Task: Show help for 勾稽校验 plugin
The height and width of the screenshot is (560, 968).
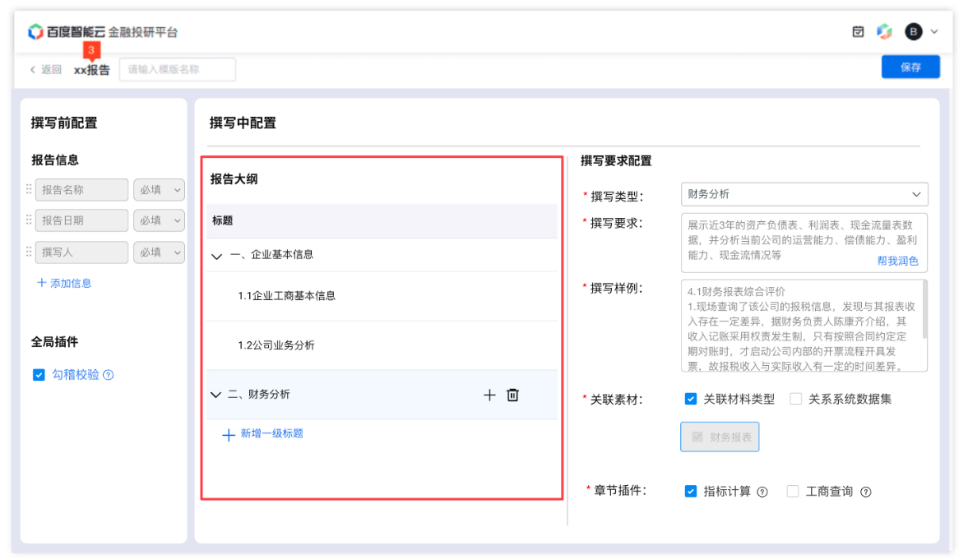Action: click(x=108, y=375)
